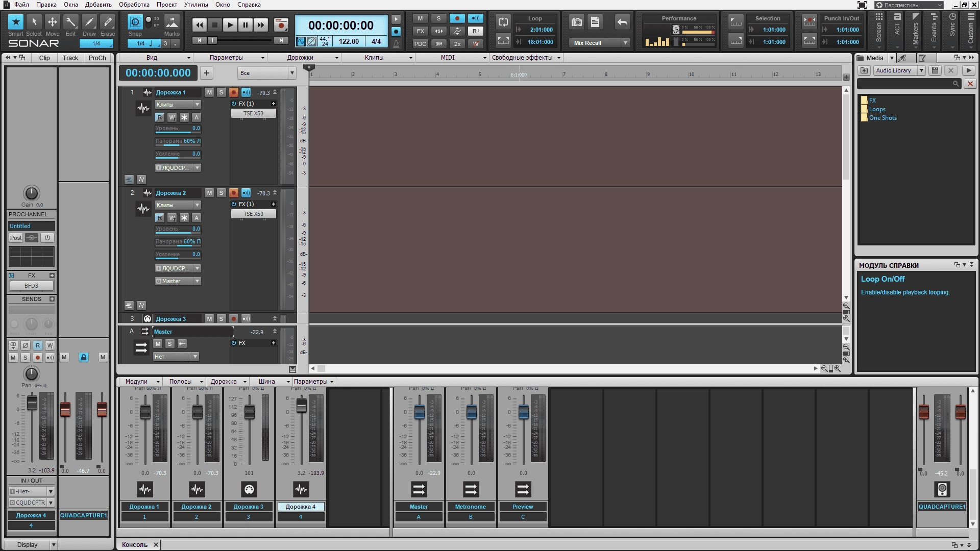This screenshot has width=980, height=551.
Task: Pick the Edit tool
Action: coord(70,22)
